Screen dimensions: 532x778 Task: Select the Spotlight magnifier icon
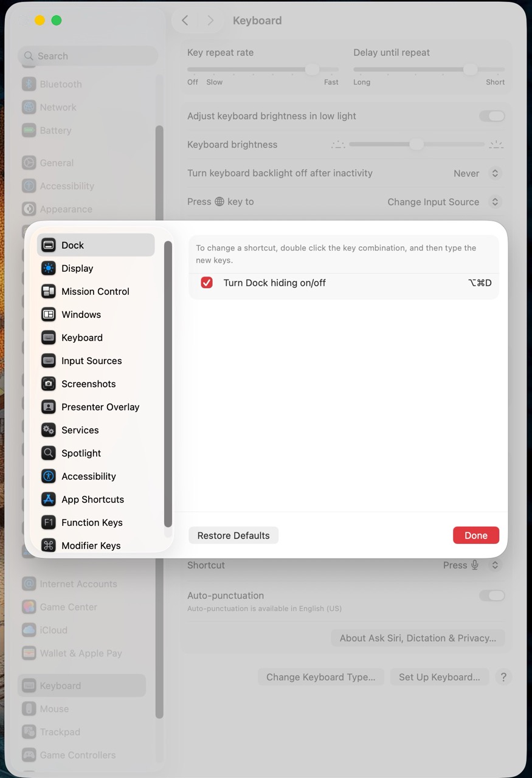[x=49, y=453]
